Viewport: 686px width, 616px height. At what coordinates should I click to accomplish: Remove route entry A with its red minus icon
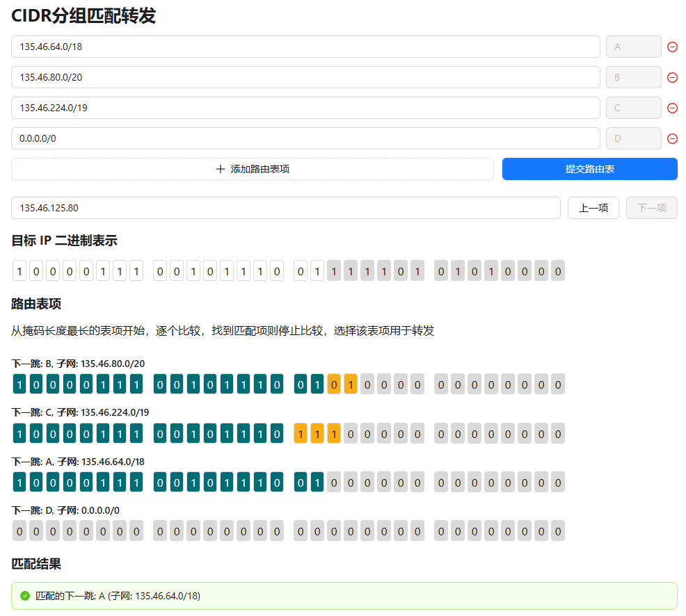pyautogui.click(x=672, y=47)
